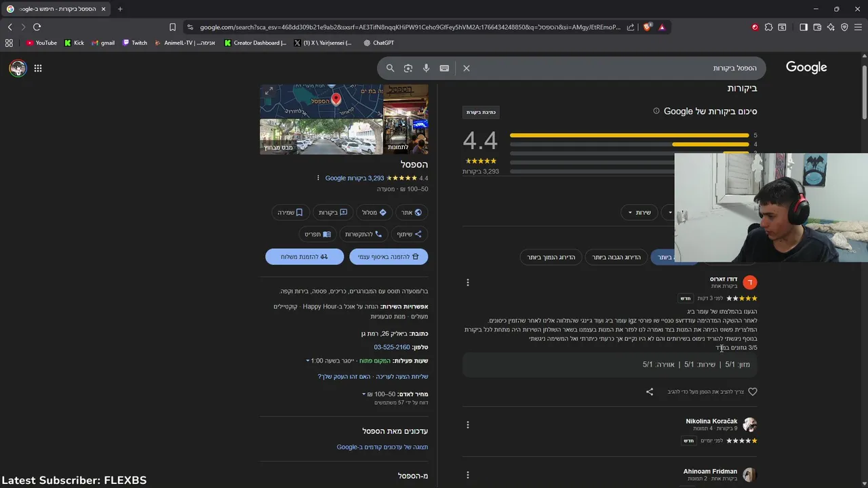Go back with the browser back arrow

coord(9,27)
